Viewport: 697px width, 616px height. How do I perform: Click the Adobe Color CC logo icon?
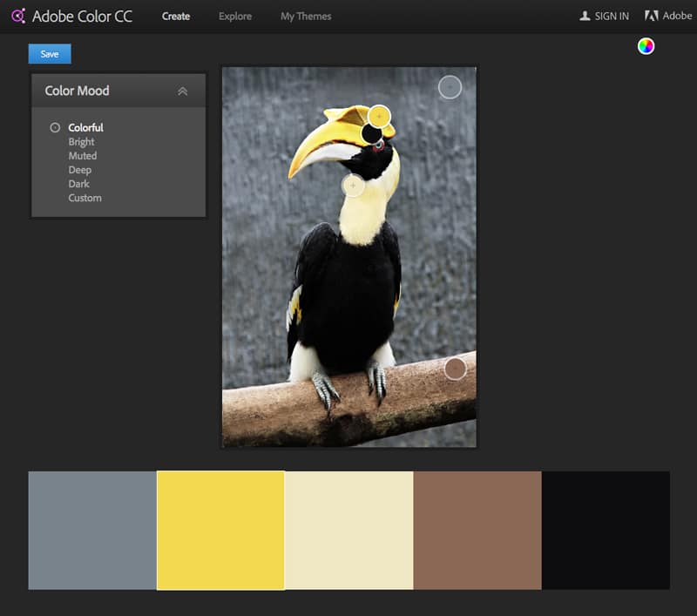tap(18, 16)
